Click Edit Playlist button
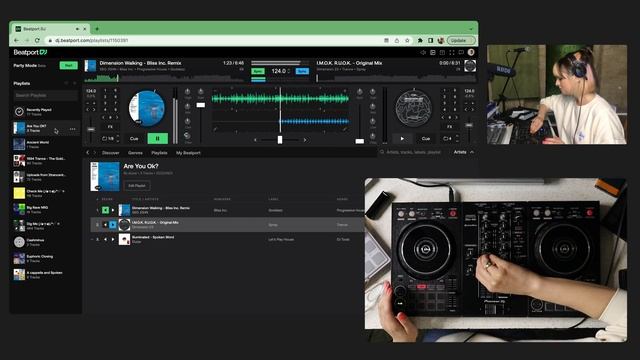The image size is (640, 360). tap(137, 186)
